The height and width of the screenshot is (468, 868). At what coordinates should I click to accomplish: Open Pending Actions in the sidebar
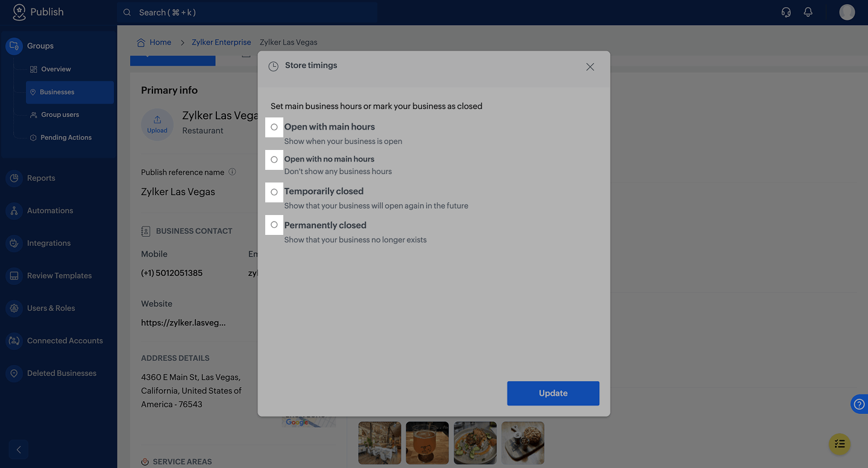tap(66, 138)
